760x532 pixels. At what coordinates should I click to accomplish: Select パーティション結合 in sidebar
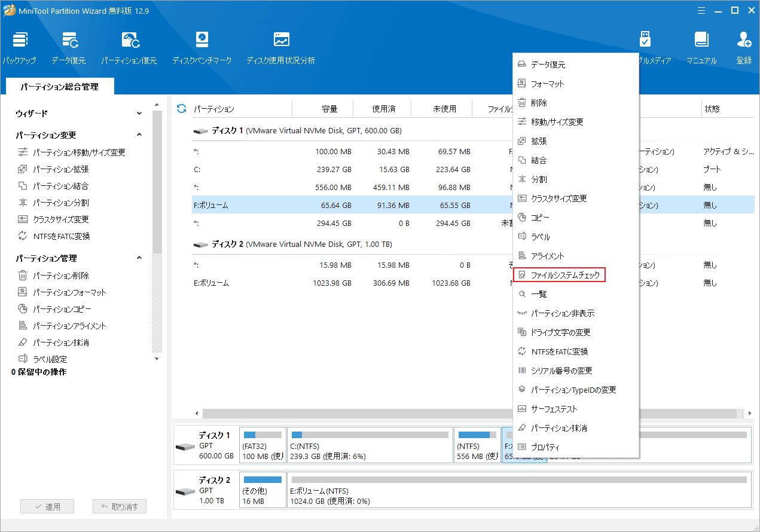[53, 186]
